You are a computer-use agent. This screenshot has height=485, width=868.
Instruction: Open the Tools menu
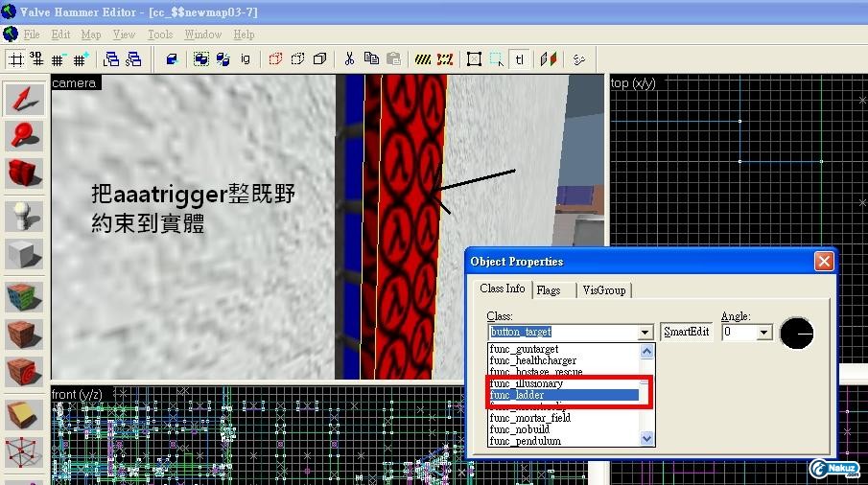point(160,35)
